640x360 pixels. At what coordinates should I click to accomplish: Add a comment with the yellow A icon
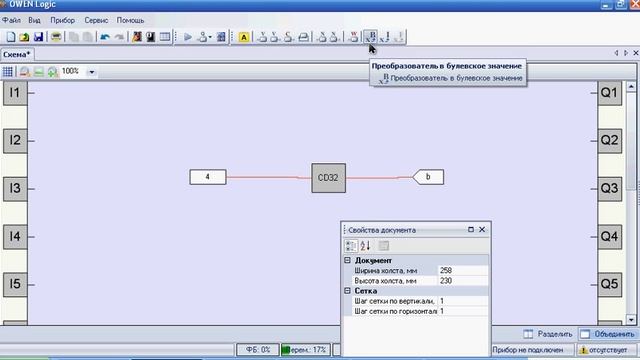244,37
